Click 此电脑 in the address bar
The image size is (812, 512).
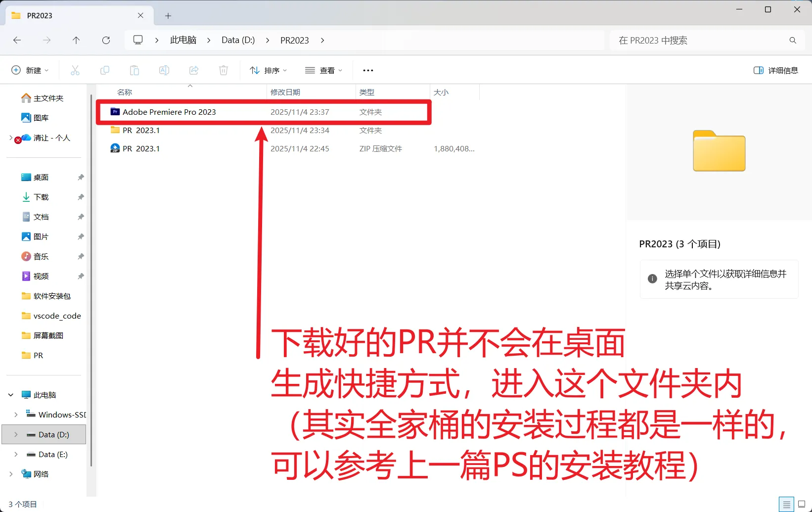tap(183, 40)
